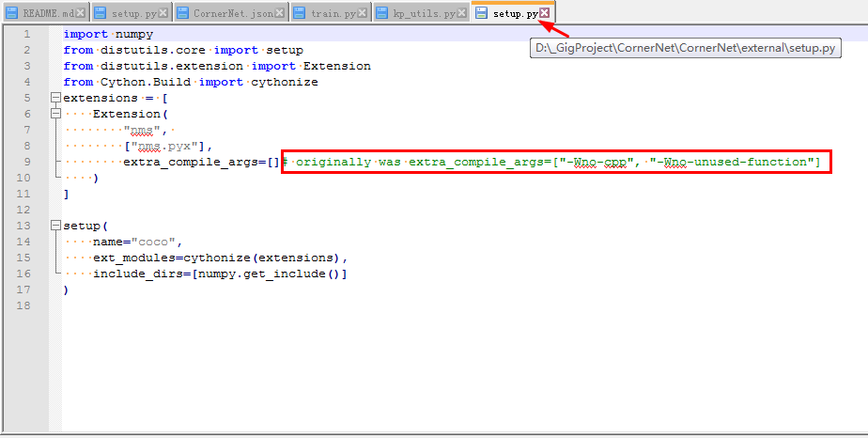
Task: Click the closing bracket on line 11
Action: tap(66, 195)
